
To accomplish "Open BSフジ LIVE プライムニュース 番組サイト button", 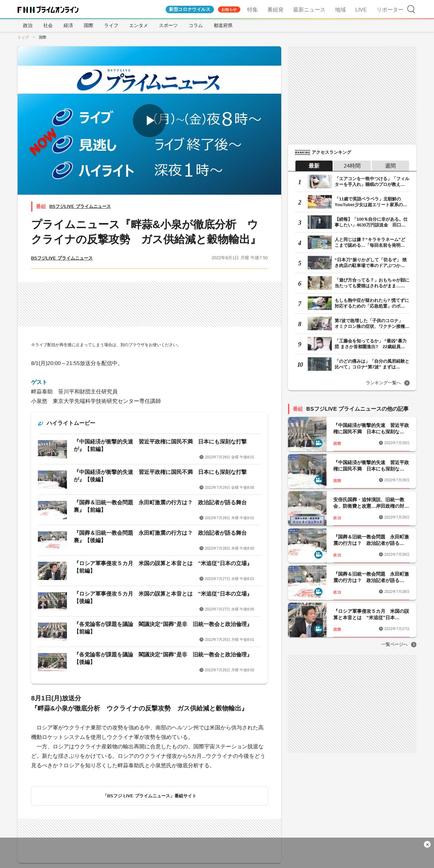I will (x=149, y=796).
